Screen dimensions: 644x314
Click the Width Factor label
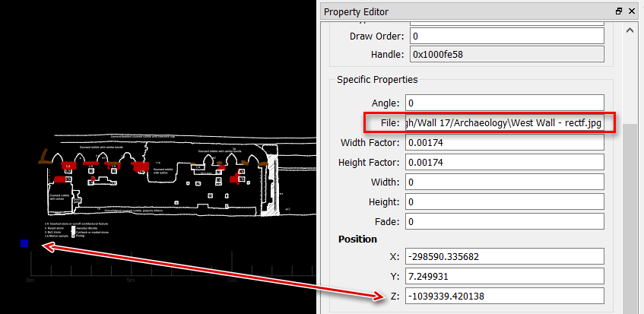(370, 143)
